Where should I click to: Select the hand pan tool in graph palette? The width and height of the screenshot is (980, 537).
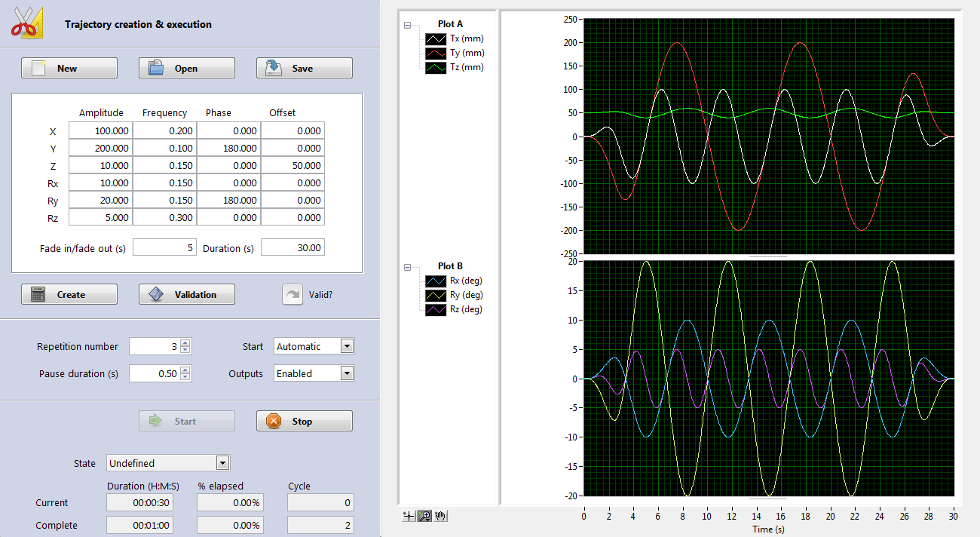coord(440,516)
